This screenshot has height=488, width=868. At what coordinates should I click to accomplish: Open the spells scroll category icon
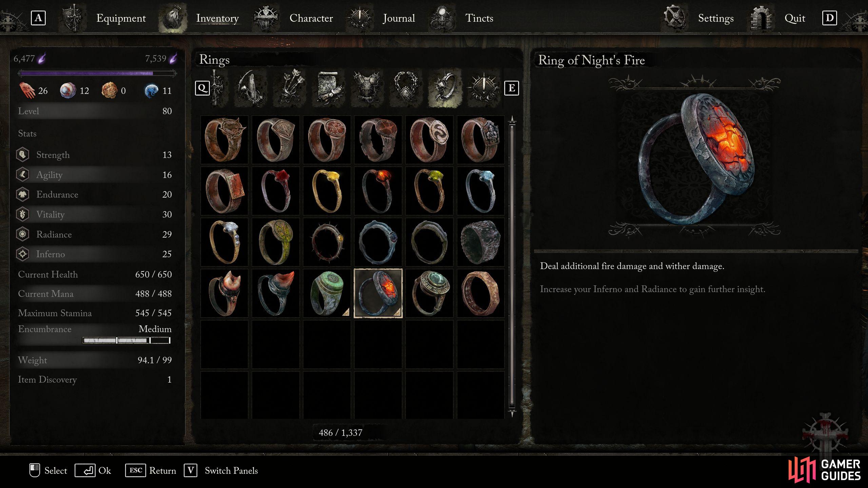tap(329, 88)
